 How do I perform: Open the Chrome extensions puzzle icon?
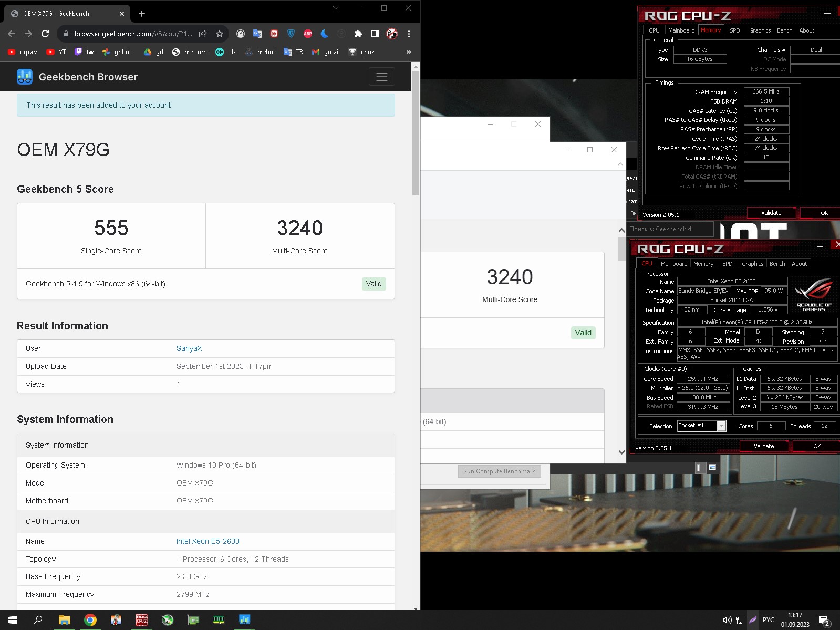358,34
